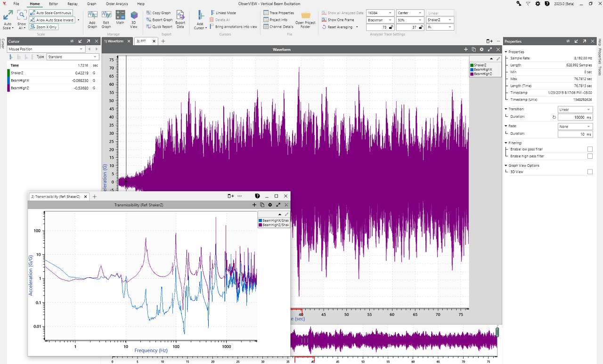Check the 3D View option

point(590,172)
